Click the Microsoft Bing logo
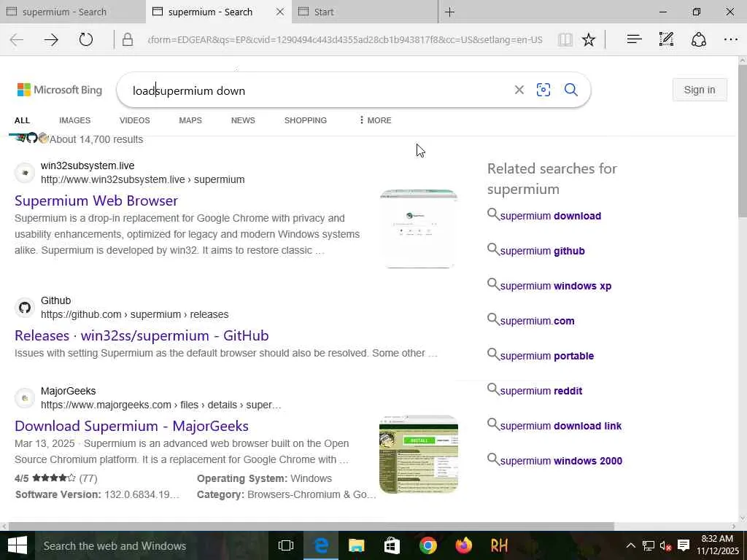This screenshot has height=560, width=747. point(60,90)
